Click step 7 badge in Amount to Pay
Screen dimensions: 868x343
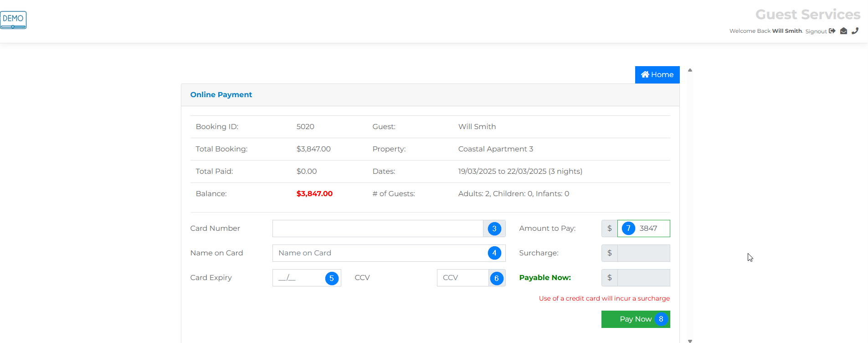(628, 228)
